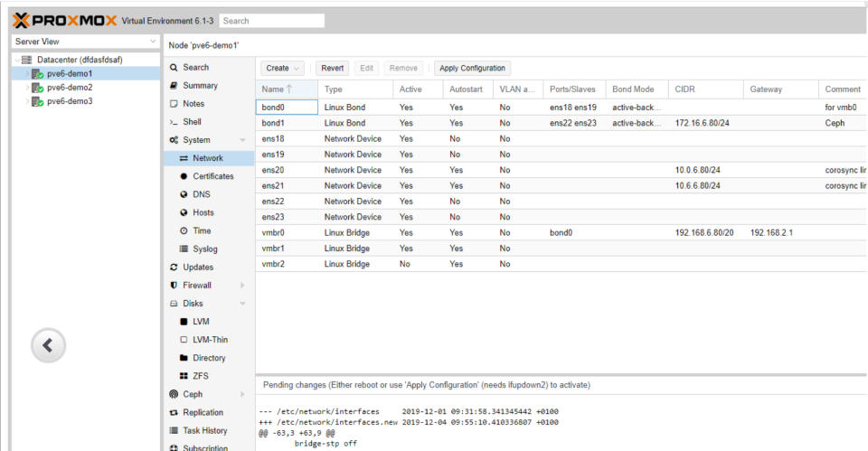The height and width of the screenshot is (451, 868).
Task: Click the Shell terminal prompt icon
Action: click(174, 122)
